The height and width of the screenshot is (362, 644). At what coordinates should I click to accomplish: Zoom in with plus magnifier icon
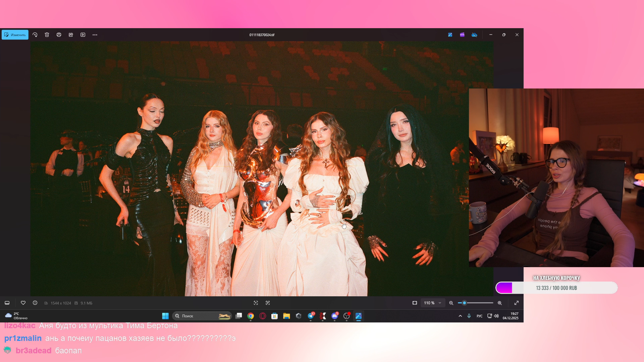[500, 303]
